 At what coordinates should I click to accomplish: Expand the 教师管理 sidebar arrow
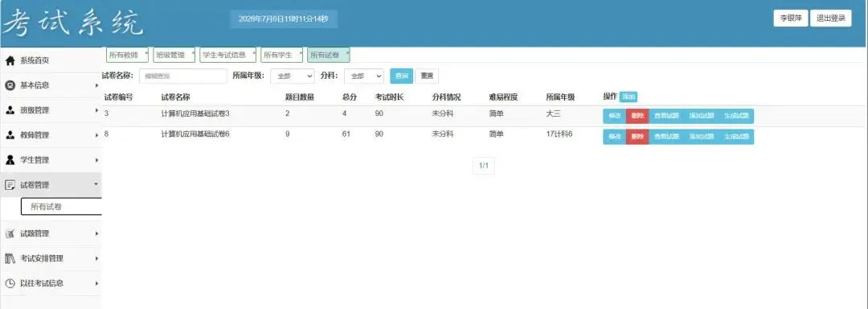point(96,135)
